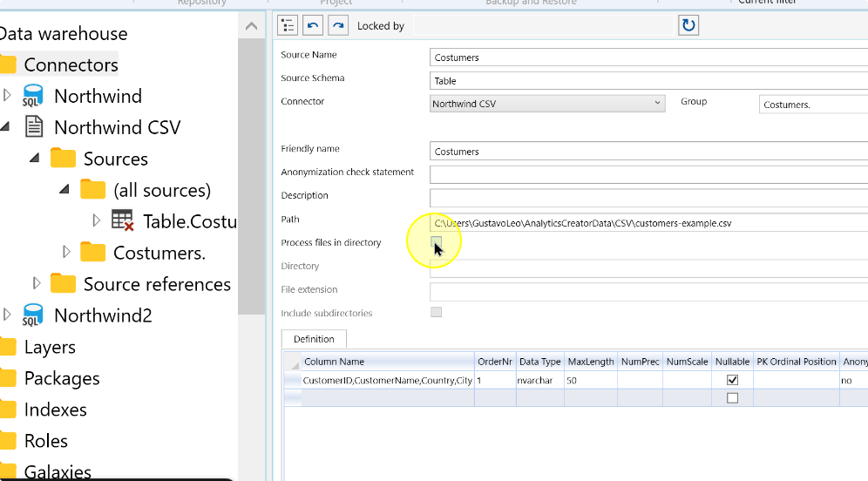Toggle Include subdirectories checkbox
868x481 pixels.
[437, 312]
